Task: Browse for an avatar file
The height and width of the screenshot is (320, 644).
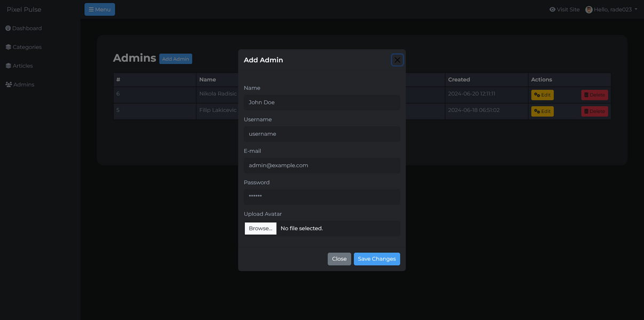Action: coord(260,228)
